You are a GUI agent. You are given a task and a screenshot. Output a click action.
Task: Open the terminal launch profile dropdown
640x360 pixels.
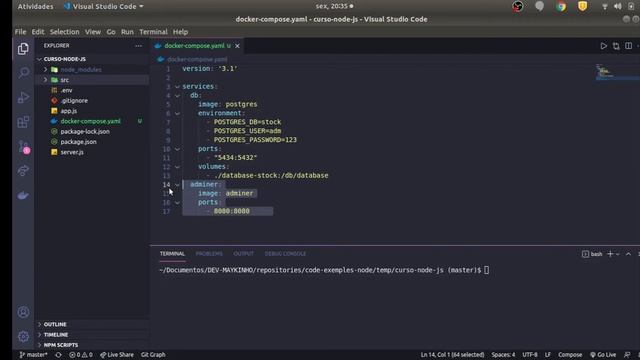(x=618, y=254)
